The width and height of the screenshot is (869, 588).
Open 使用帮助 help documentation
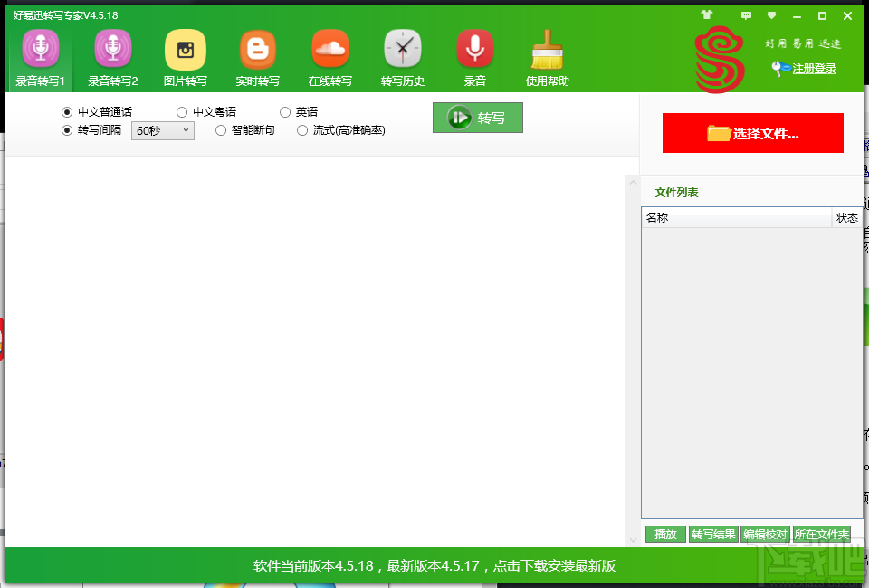tap(547, 56)
